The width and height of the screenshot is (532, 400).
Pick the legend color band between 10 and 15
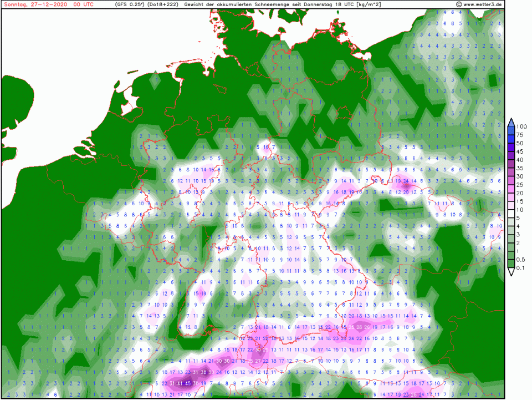511,206
